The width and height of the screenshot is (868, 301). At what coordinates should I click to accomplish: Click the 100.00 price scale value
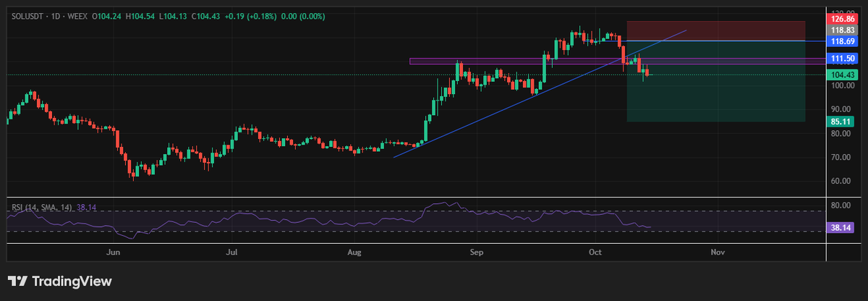843,86
